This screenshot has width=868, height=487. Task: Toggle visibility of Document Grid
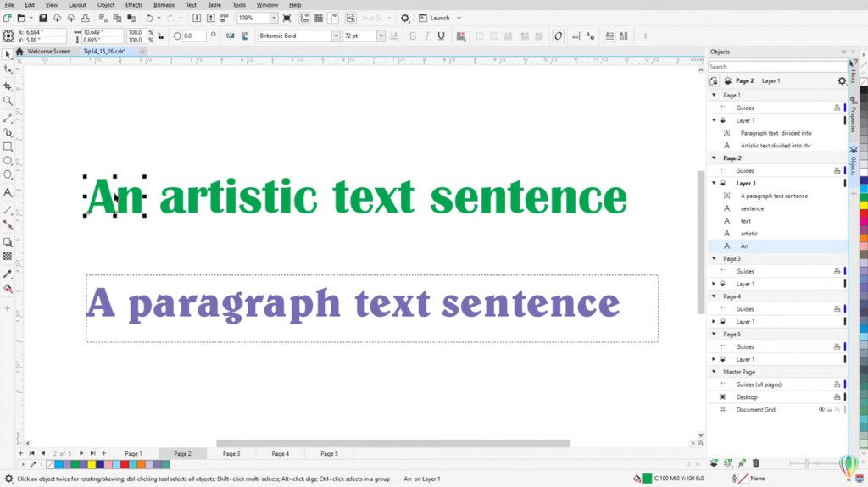(821, 410)
